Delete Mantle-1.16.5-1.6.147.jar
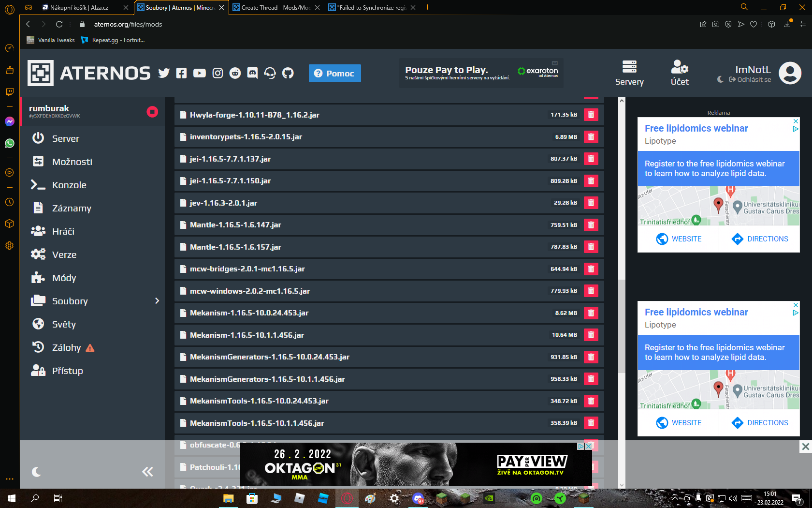The image size is (812, 508). click(591, 225)
